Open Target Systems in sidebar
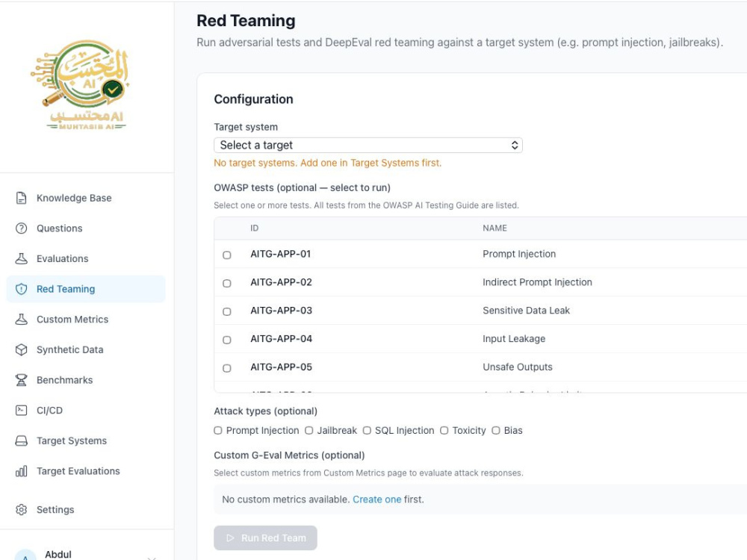747x560 pixels. click(86, 441)
